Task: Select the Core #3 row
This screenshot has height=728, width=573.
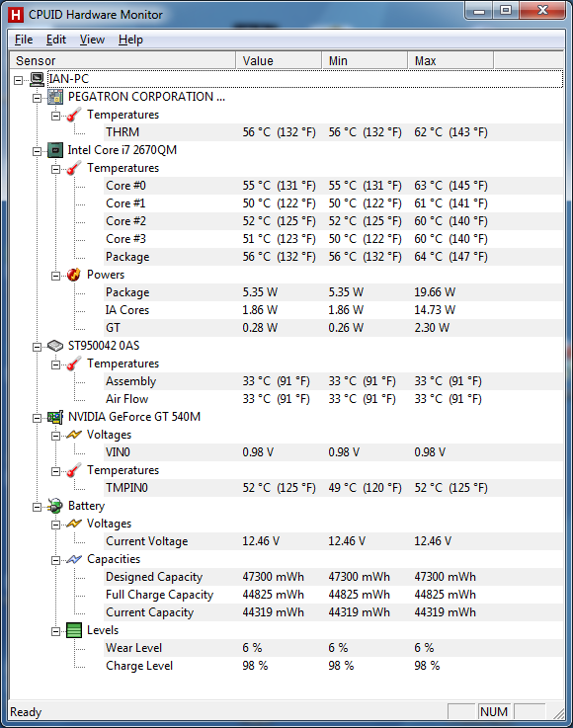Action: coord(333,239)
